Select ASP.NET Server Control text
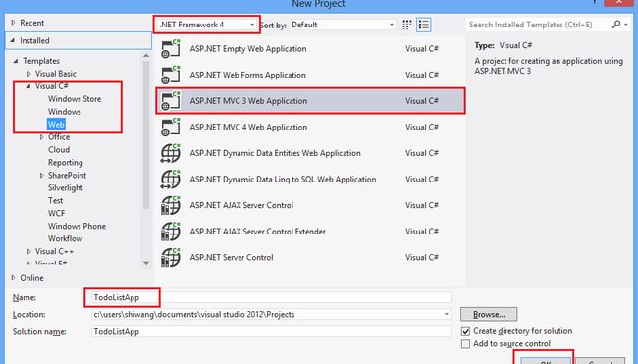638x364 pixels. point(232,257)
